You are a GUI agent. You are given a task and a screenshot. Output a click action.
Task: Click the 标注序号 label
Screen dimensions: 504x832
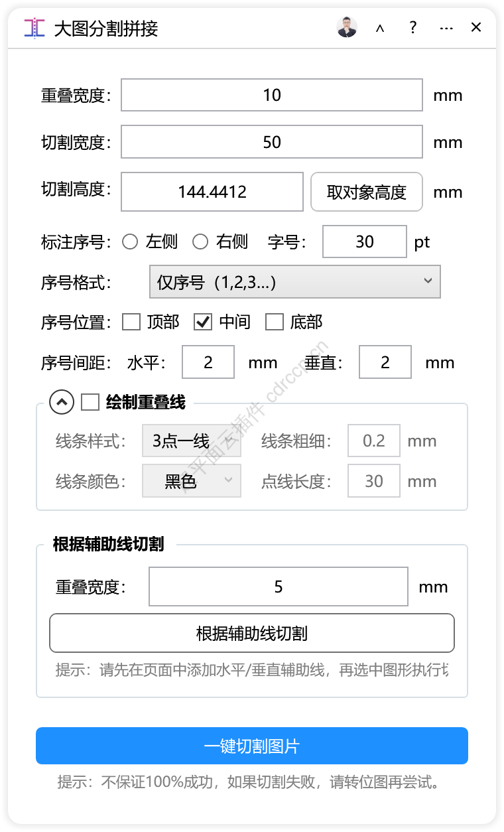click(x=76, y=242)
